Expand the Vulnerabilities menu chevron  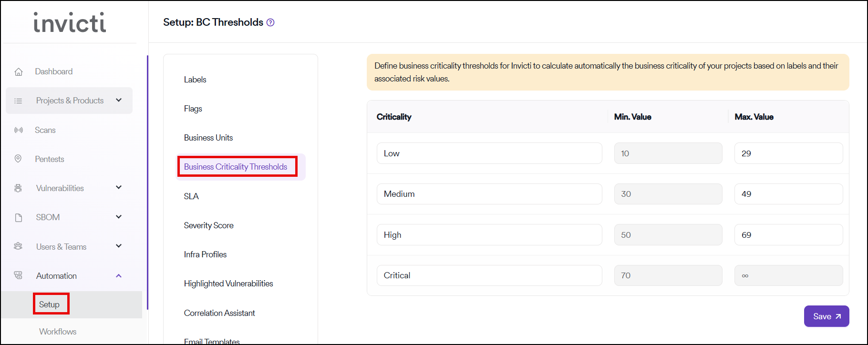click(119, 188)
